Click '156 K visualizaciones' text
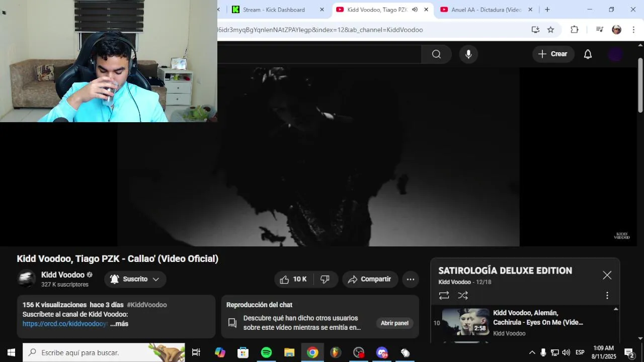Viewport: 644px width, 362px height. [54, 305]
